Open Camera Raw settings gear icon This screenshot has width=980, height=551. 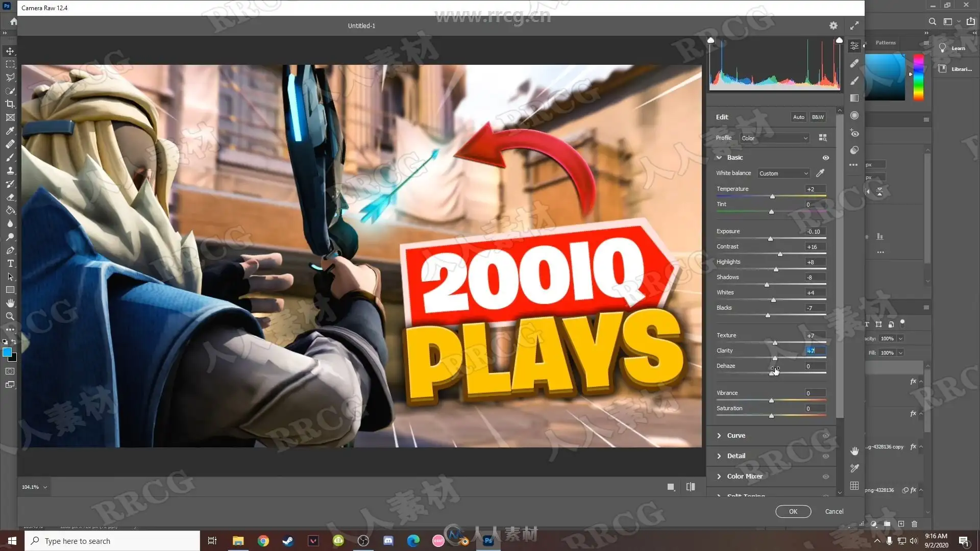pyautogui.click(x=833, y=26)
